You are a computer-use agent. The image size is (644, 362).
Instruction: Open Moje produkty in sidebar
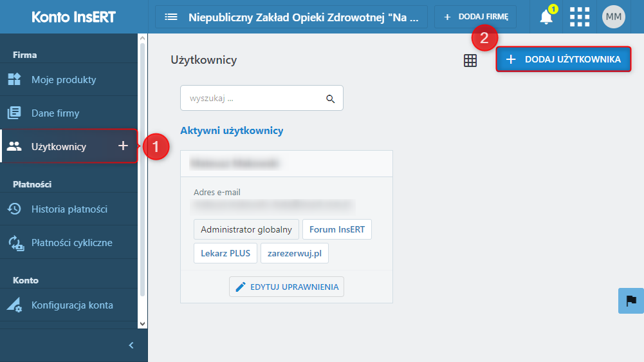[69, 79]
